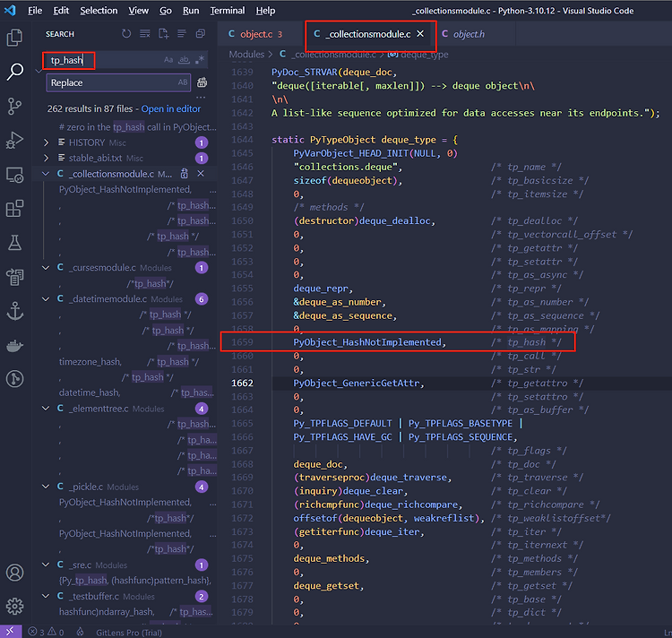
Task: Toggle Use Regular Expression option
Action: [199, 59]
